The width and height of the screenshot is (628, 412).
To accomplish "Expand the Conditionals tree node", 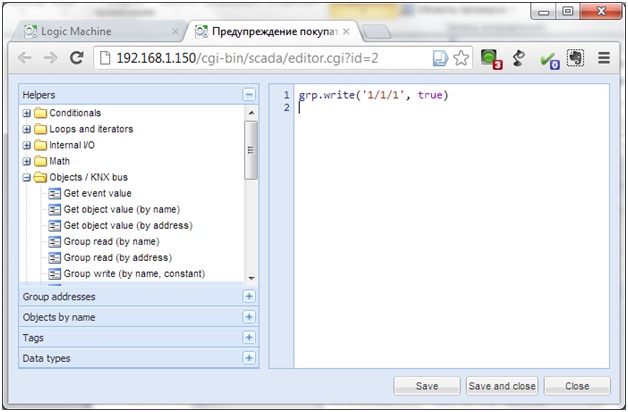I will click(26, 113).
